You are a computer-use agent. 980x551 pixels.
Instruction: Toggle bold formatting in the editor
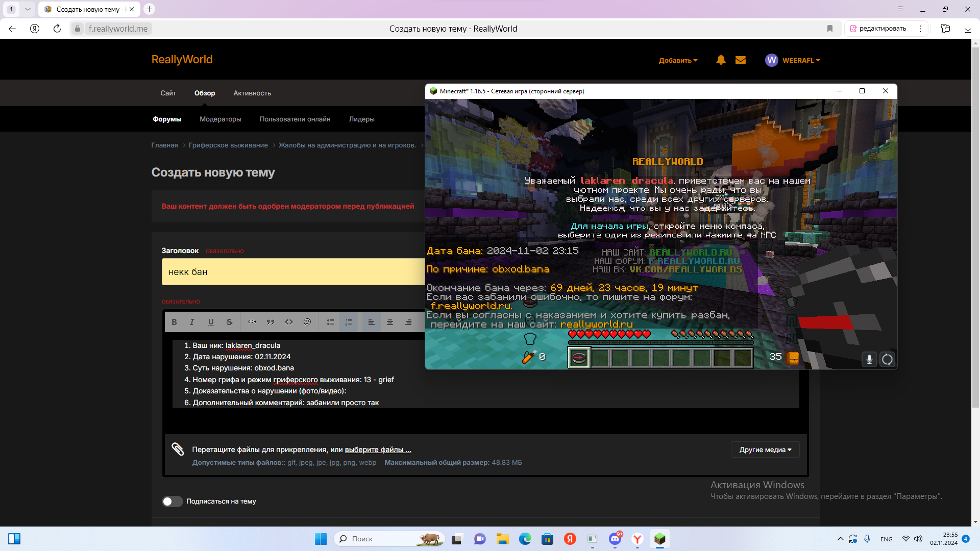pyautogui.click(x=175, y=322)
